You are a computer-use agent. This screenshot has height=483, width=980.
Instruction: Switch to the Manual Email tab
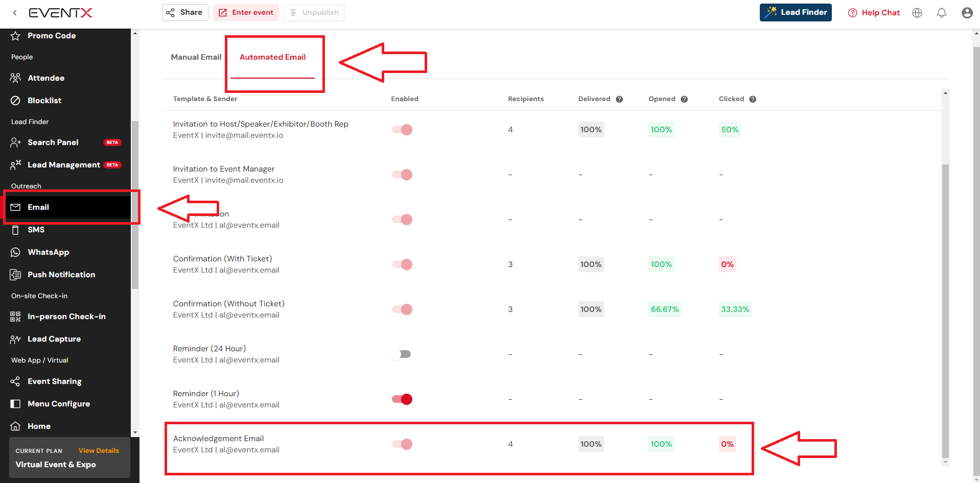196,57
